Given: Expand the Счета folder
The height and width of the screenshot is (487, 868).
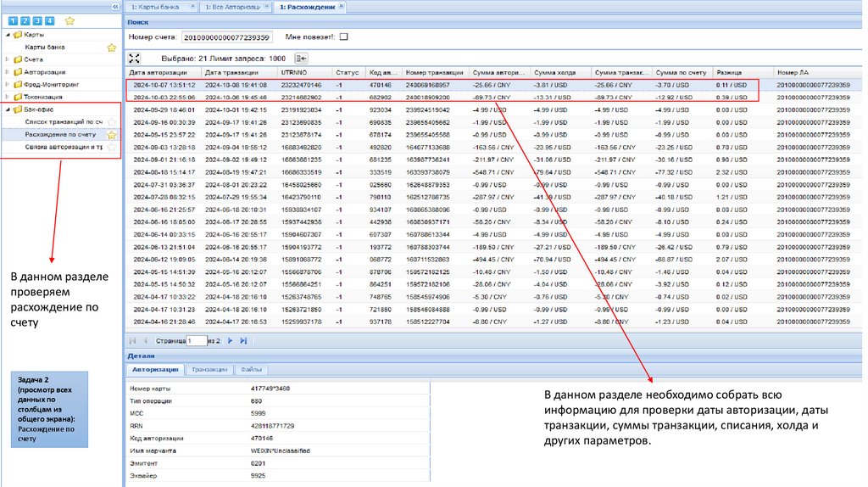Looking at the screenshot, I should [x=7, y=59].
